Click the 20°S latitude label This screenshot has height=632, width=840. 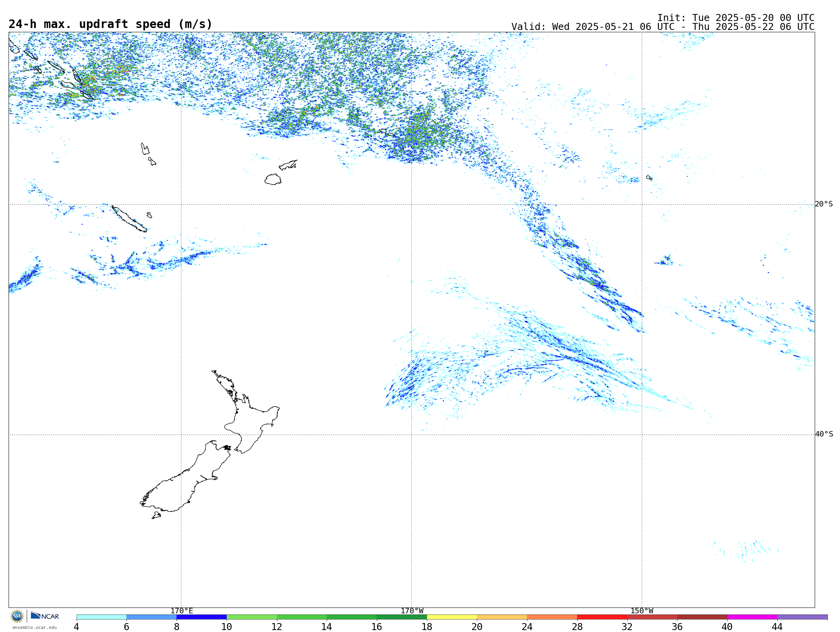[x=824, y=204]
